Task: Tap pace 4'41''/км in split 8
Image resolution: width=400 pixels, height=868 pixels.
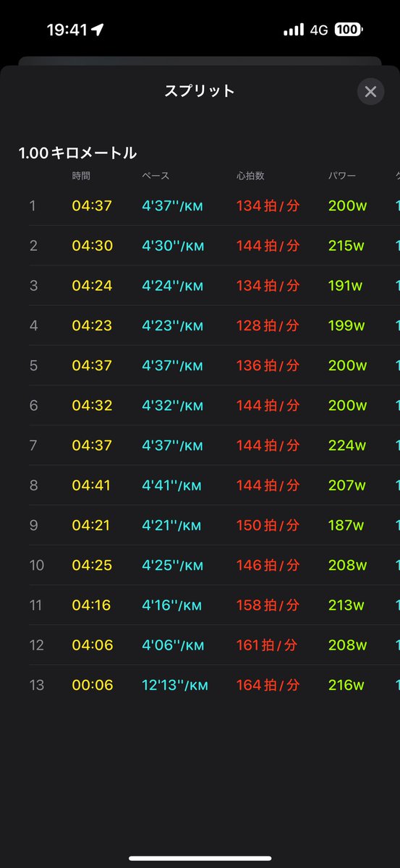Action: click(173, 485)
